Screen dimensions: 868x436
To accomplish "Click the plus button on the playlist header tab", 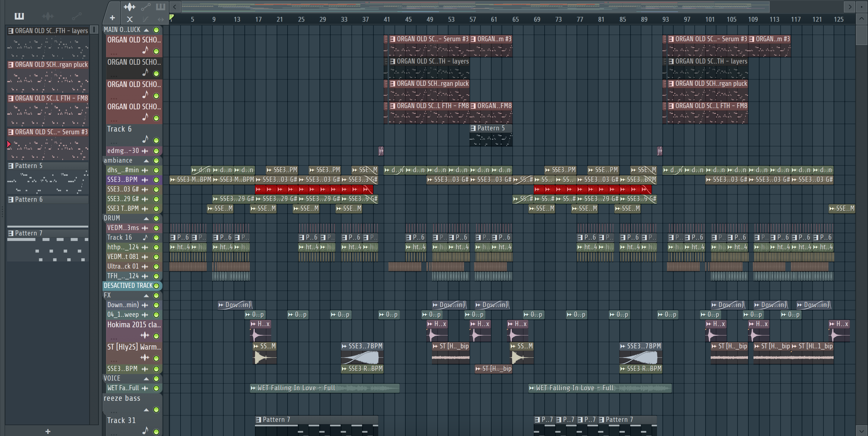I will pos(112,18).
